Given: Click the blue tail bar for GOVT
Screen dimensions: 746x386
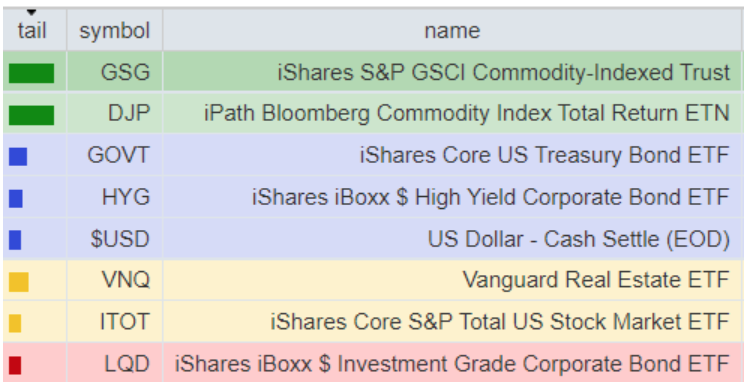Looking at the screenshot, I should (x=18, y=157).
